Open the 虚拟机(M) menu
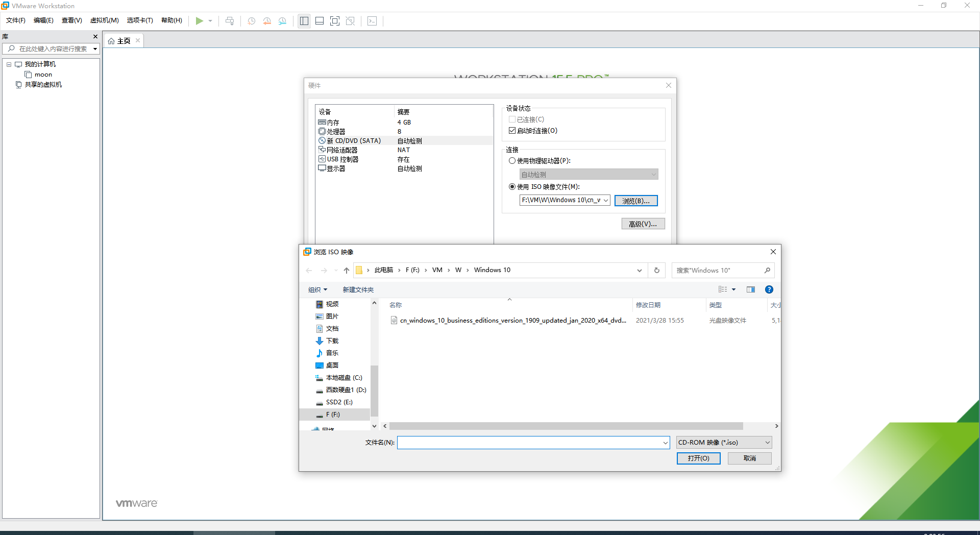 [x=105, y=20]
